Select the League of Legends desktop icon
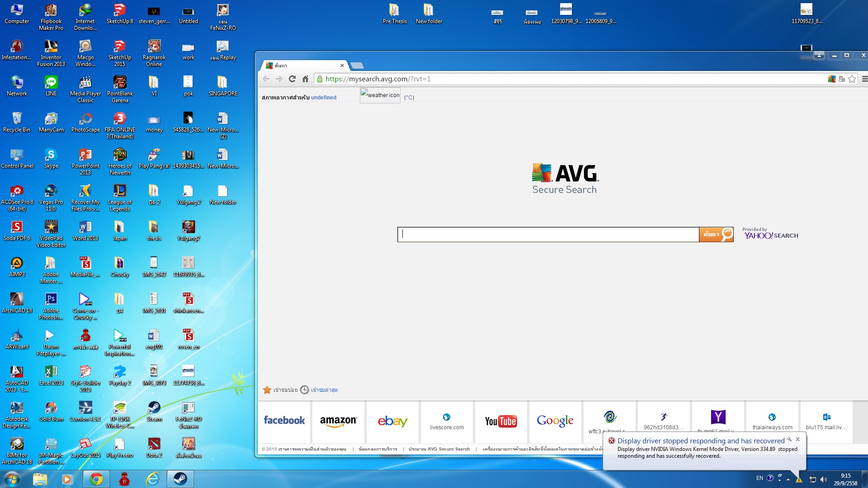The width and height of the screenshot is (868, 488). click(x=120, y=197)
